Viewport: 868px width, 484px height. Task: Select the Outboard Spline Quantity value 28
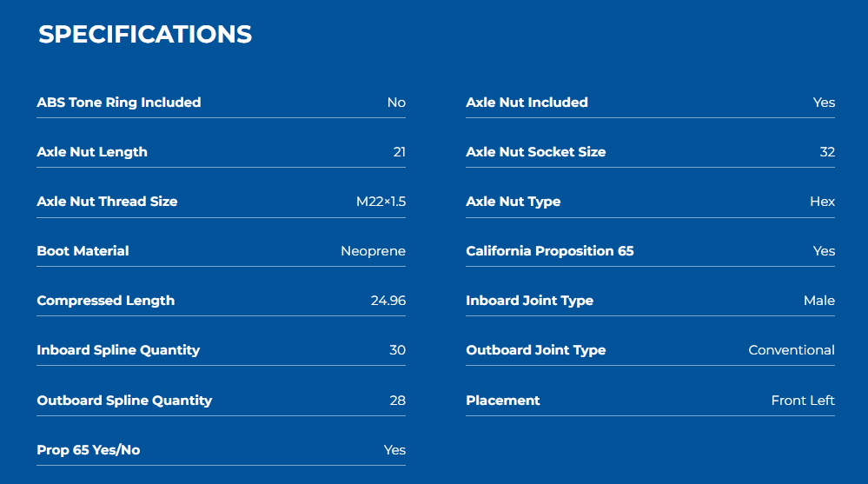click(x=397, y=401)
